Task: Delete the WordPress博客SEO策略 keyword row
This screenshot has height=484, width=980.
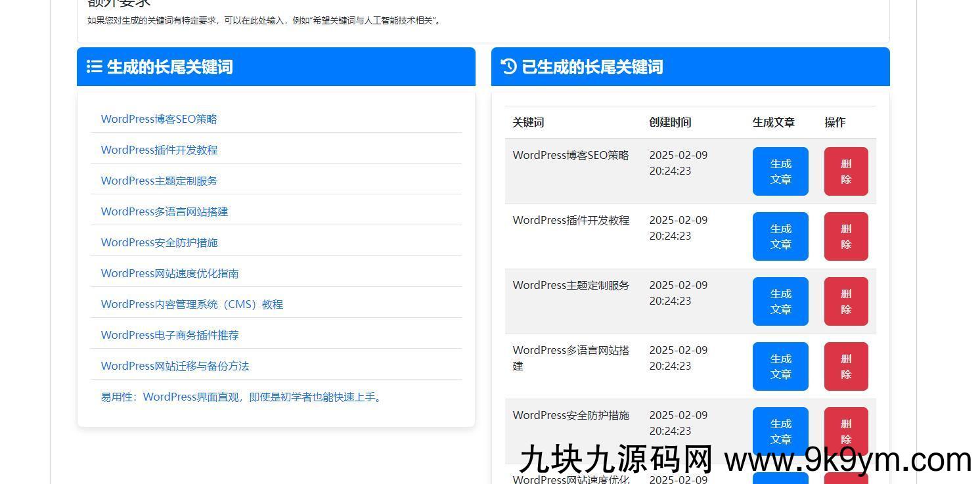Action: [x=846, y=171]
